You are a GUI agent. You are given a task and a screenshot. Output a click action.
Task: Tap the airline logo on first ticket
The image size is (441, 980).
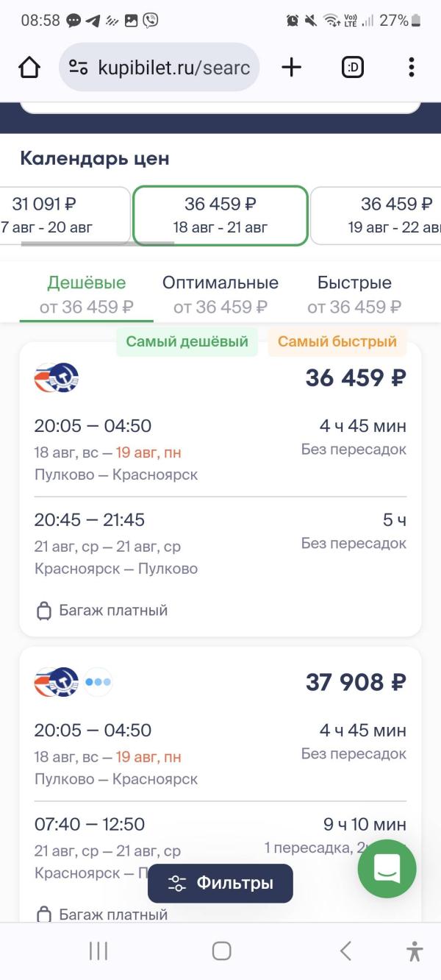[x=57, y=378]
